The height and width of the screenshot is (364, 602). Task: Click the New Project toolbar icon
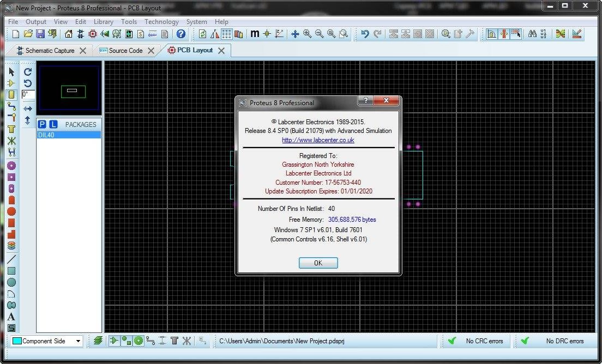(16, 34)
